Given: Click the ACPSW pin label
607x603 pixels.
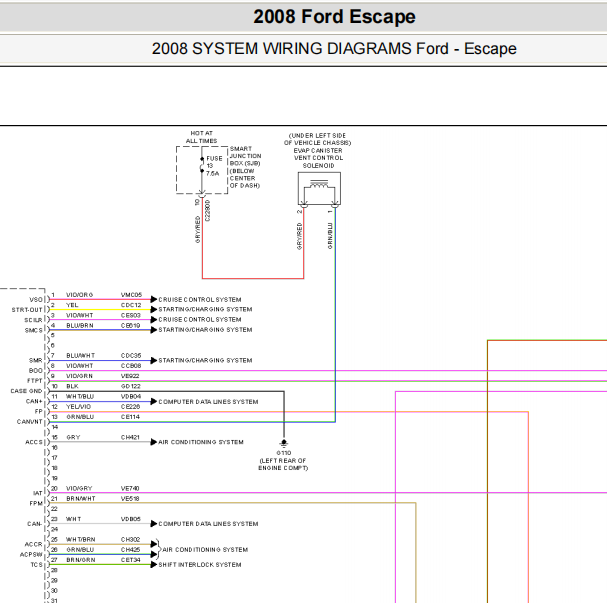Looking at the screenshot, I should coord(31,555).
